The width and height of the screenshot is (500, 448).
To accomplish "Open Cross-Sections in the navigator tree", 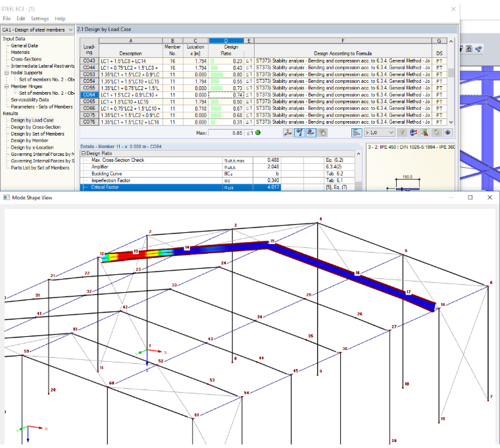I will [26, 59].
